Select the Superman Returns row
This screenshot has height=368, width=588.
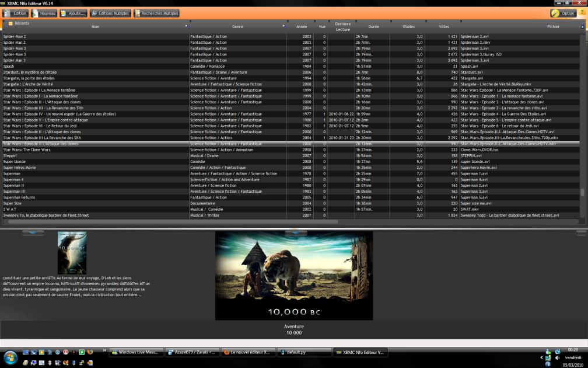[290, 197]
